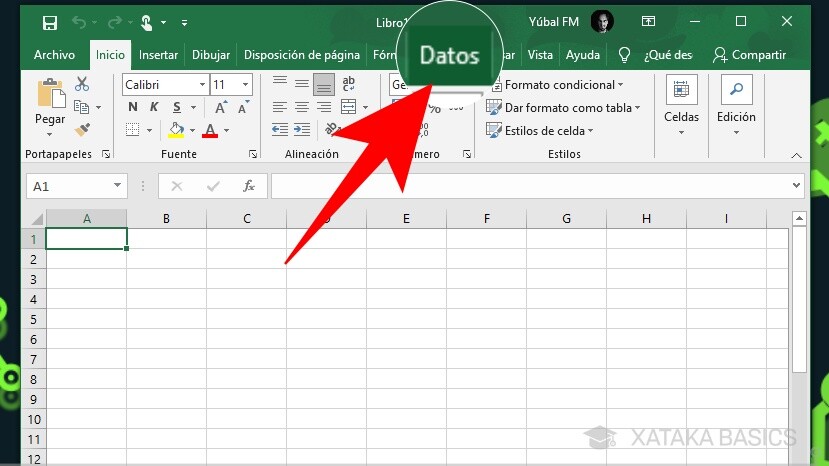Image resolution: width=829 pixels, height=466 pixels.
Task: Align text right icon
Action: 324,107
